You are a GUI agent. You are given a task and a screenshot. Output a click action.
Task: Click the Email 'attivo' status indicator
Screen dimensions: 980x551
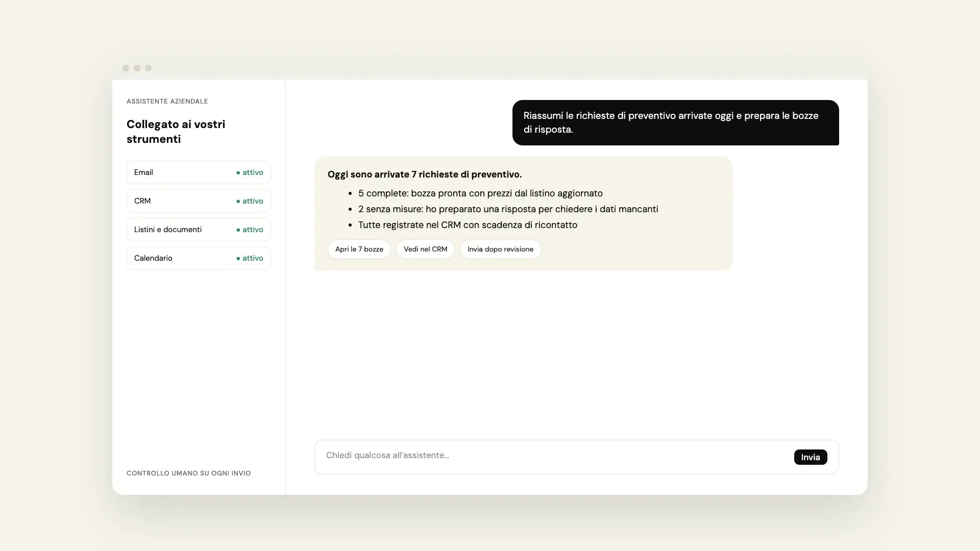click(250, 172)
